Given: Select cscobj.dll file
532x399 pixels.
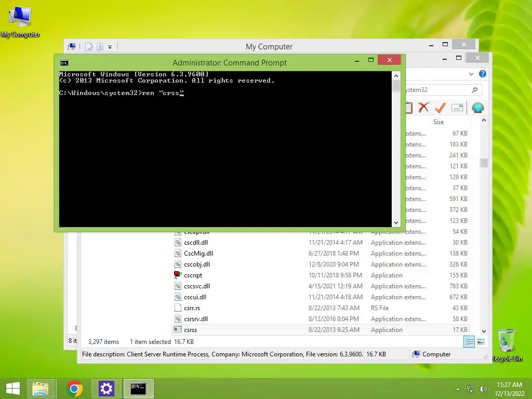Looking at the screenshot, I should [x=197, y=264].
